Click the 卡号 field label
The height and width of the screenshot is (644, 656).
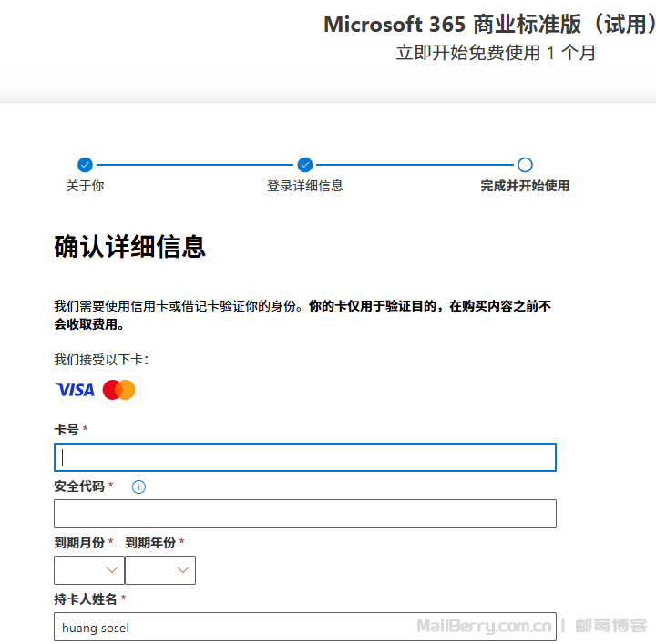tap(67, 429)
